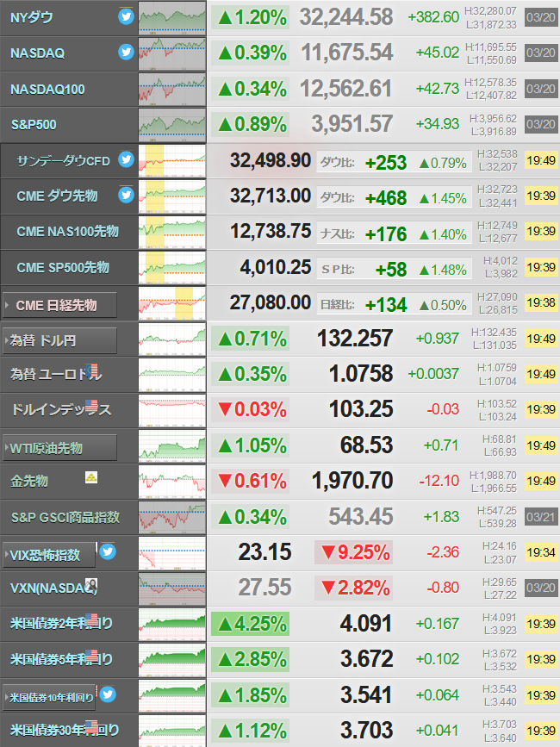Screen dimensions: 560x747
Task: Click the ▼9.25% VIX change value
Action: tap(354, 552)
